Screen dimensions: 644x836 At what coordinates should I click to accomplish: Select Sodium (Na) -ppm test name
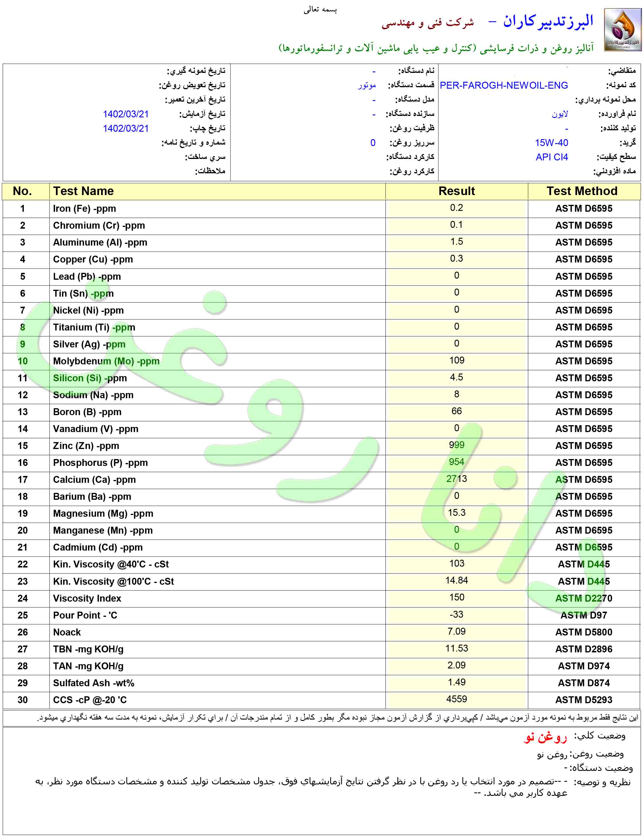tap(93, 395)
